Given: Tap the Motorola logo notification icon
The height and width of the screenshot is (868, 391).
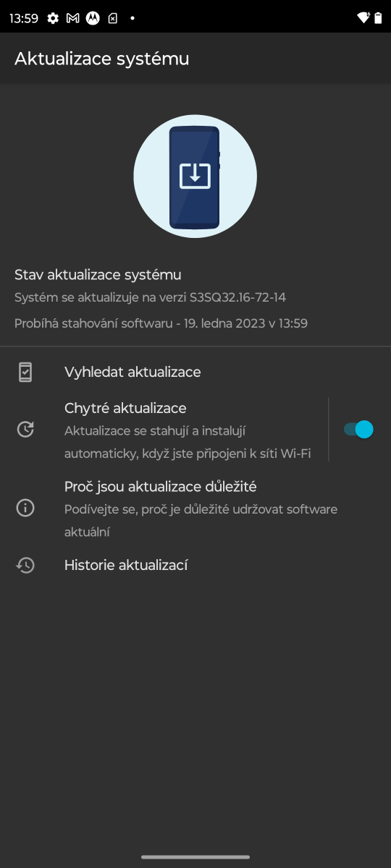Looking at the screenshot, I should (93, 18).
